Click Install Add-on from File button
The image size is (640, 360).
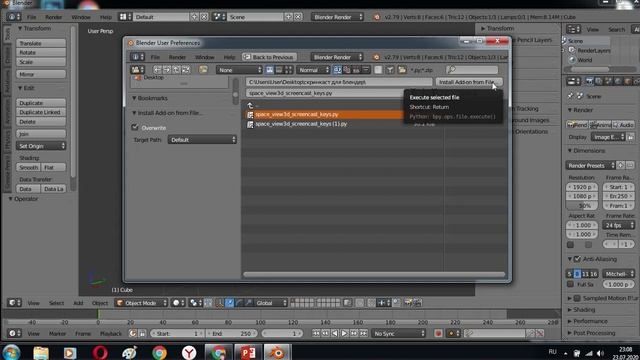coord(469,82)
